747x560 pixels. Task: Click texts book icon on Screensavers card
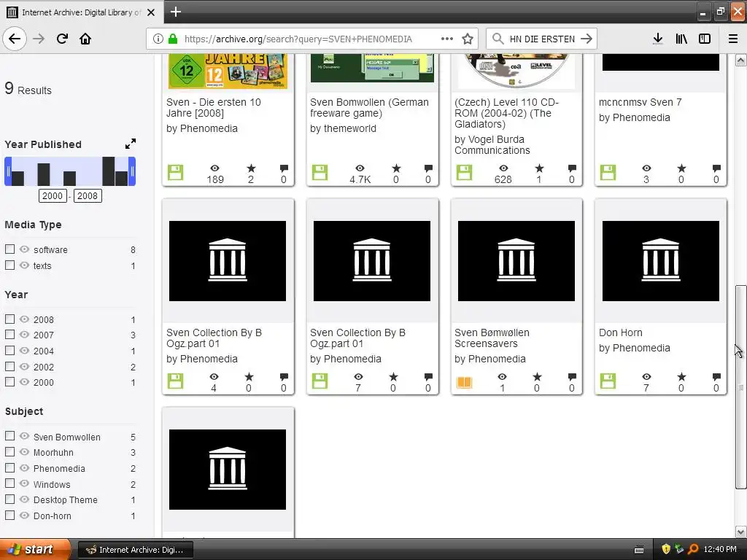coord(464,381)
